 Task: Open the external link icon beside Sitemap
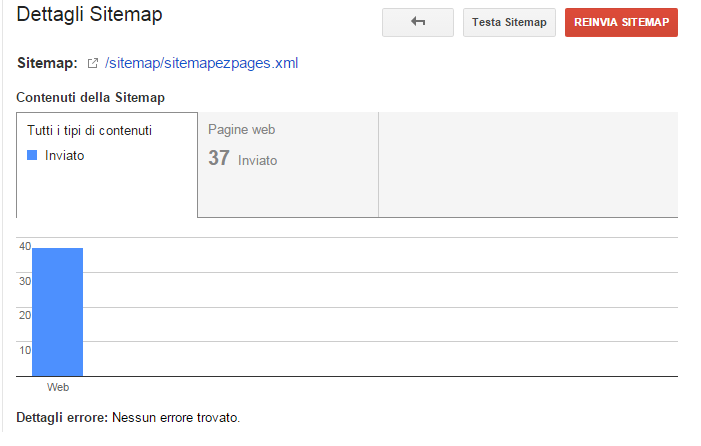[93, 63]
